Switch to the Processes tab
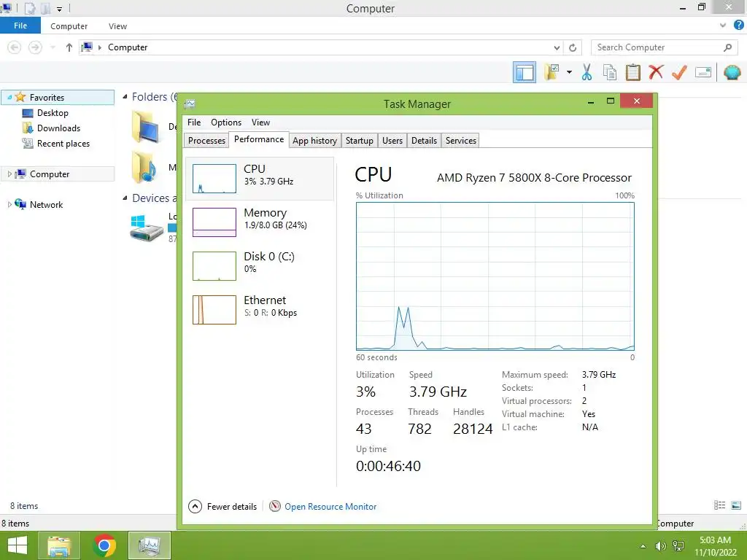Screen dimensions: 747x560 tap(206, 141)
